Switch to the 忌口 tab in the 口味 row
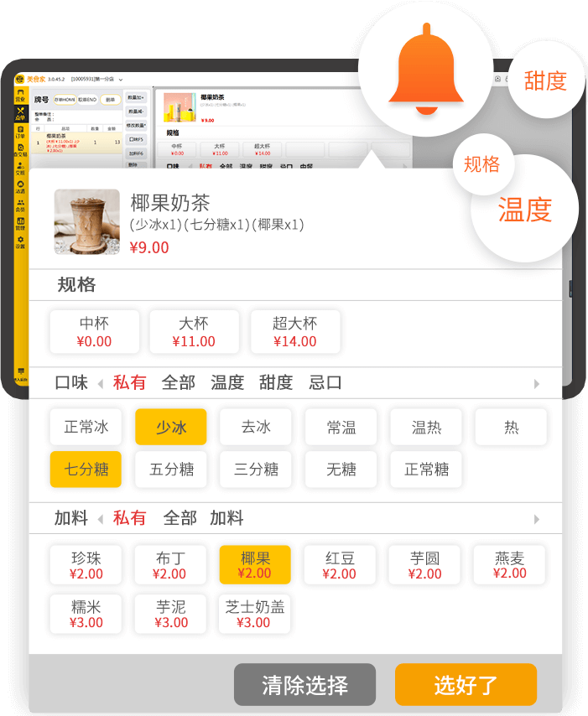 325,382
